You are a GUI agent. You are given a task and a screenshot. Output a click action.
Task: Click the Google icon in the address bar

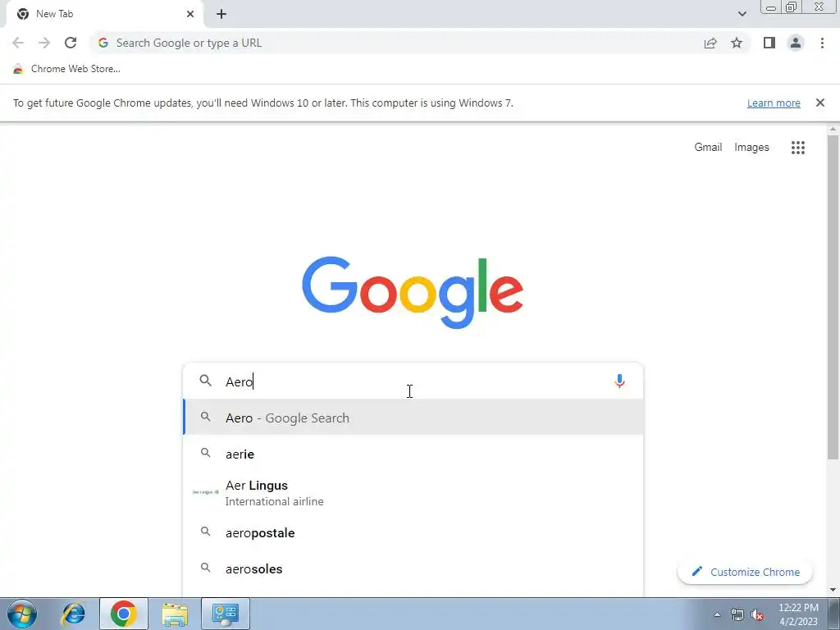point(103,43)
